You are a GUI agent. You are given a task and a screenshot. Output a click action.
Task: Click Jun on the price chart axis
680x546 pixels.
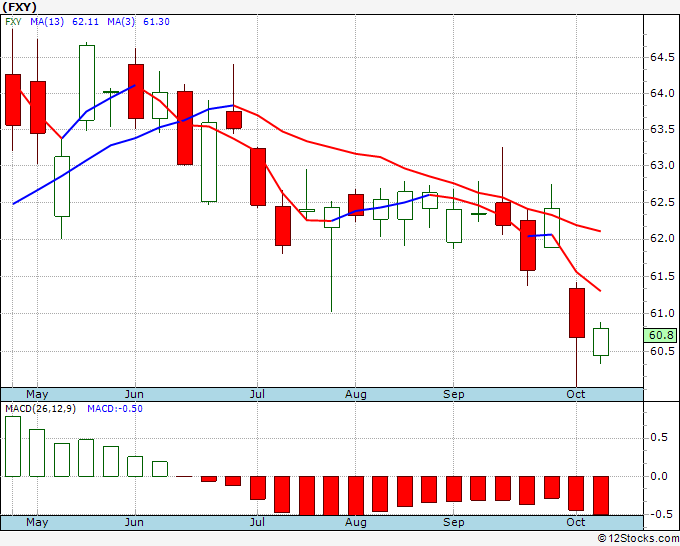[x=134, y=394]
